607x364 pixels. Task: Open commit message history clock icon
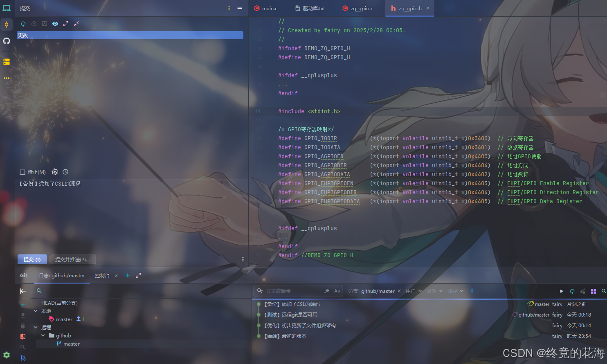pos(65,172)
